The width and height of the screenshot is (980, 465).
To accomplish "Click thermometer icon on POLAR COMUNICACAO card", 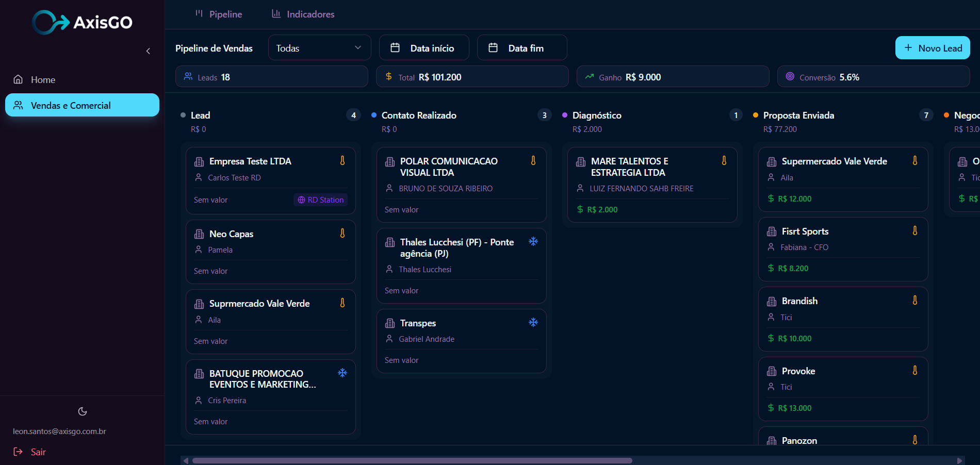I will coord(533,161).
